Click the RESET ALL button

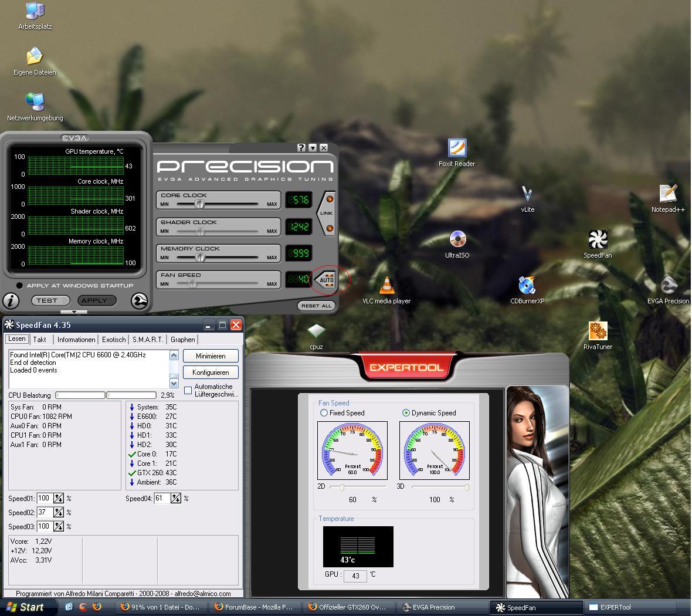click(317, 306)
